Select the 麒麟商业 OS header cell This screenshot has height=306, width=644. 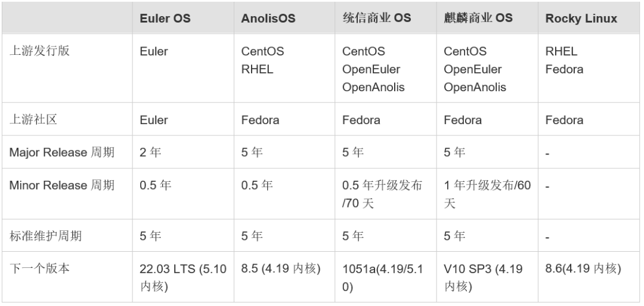pos(478,18)
